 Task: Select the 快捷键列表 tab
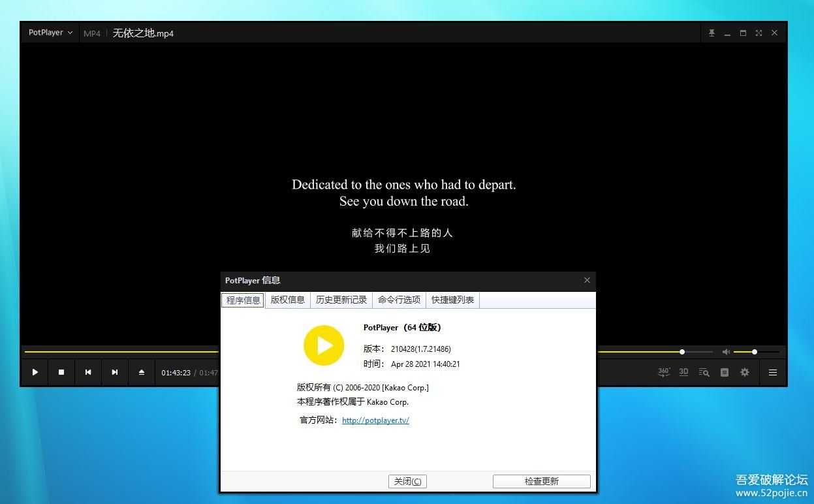(452, 300)
